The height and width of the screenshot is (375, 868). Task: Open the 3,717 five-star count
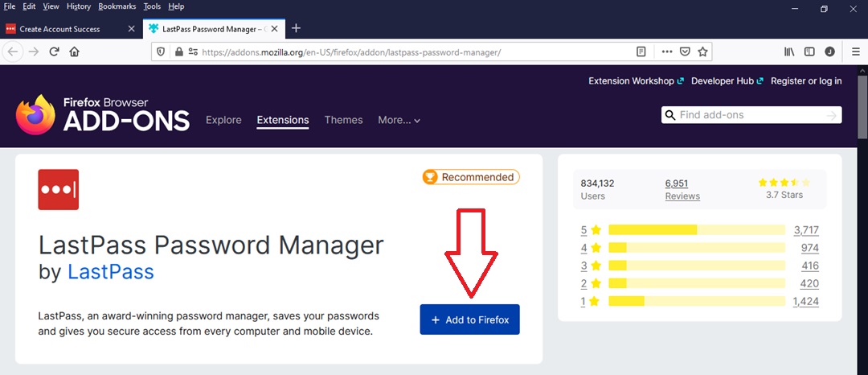806,230
